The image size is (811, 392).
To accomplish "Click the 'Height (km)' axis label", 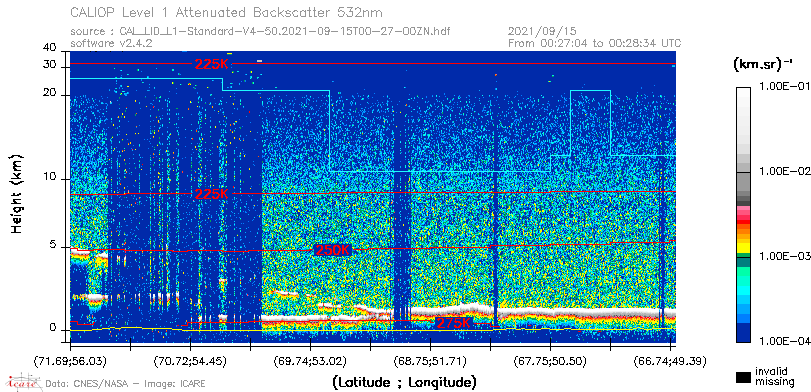I will point(18,193).
